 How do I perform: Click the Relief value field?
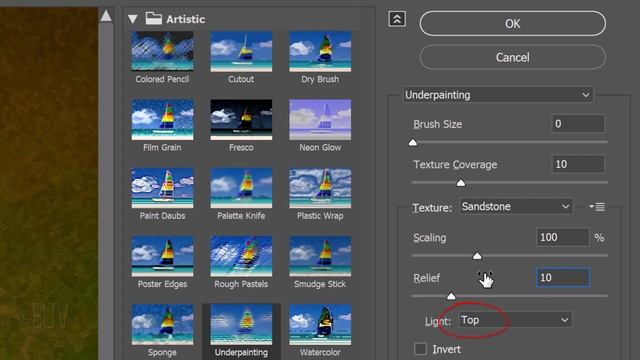[563, 278]
